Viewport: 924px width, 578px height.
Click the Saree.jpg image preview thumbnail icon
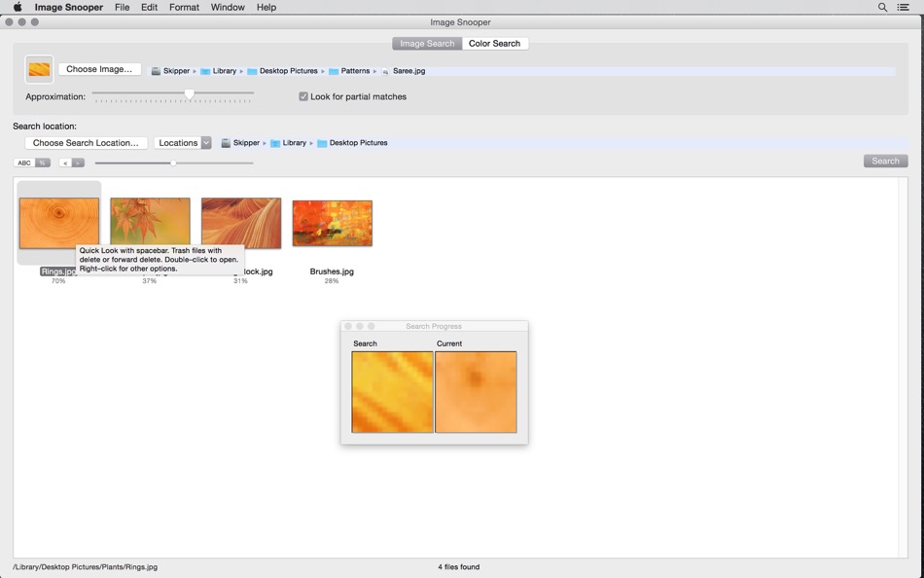tap(38, 69)
